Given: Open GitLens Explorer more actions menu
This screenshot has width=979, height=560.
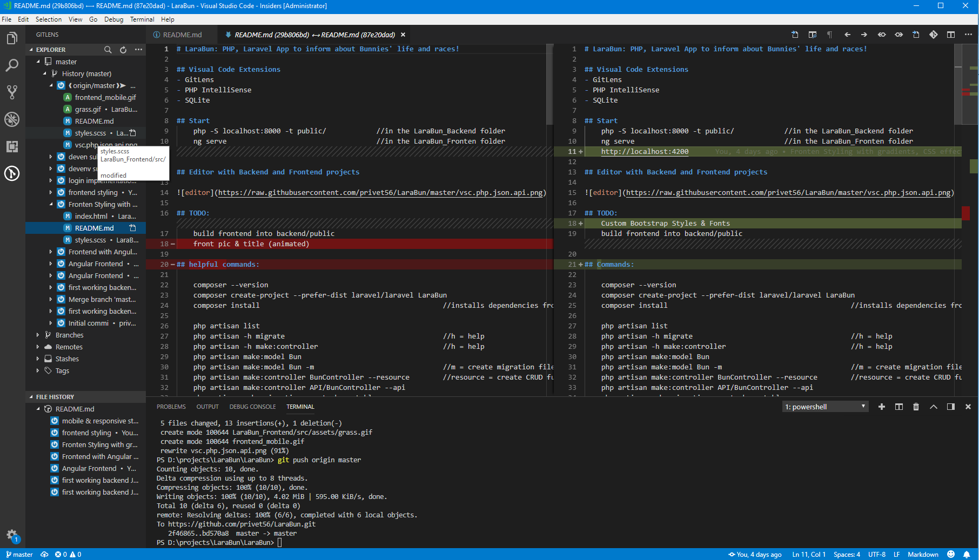Looking at the screenshot, I should [x=139, y=50].
